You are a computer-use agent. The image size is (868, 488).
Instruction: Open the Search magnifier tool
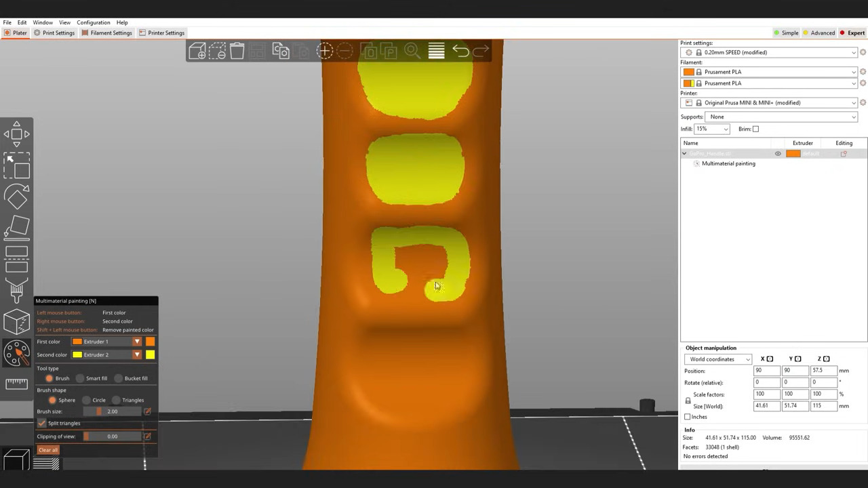click(x=412, y=52)
